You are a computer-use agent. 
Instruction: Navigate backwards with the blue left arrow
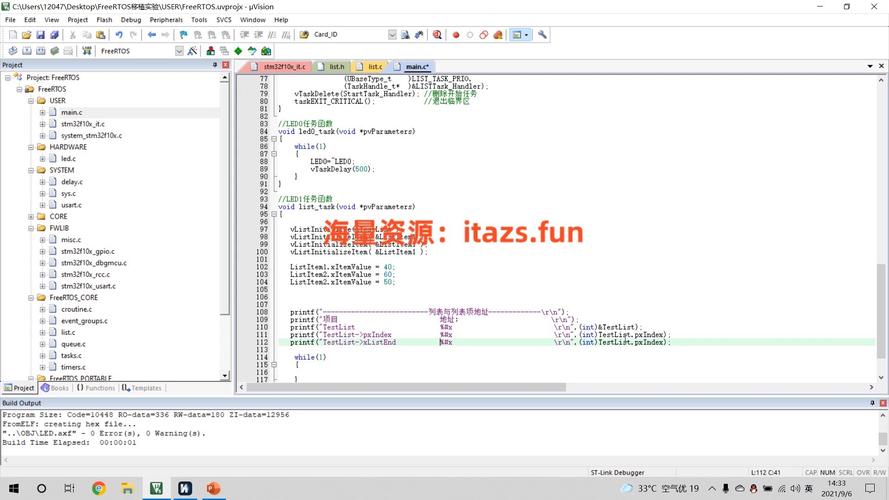(x=151, y=35)
